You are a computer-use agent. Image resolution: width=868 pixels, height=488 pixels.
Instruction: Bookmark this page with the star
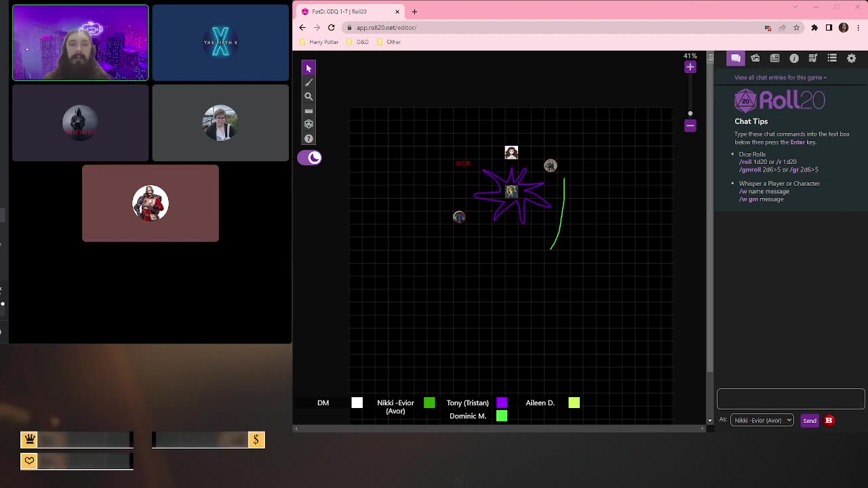[796, 28]
